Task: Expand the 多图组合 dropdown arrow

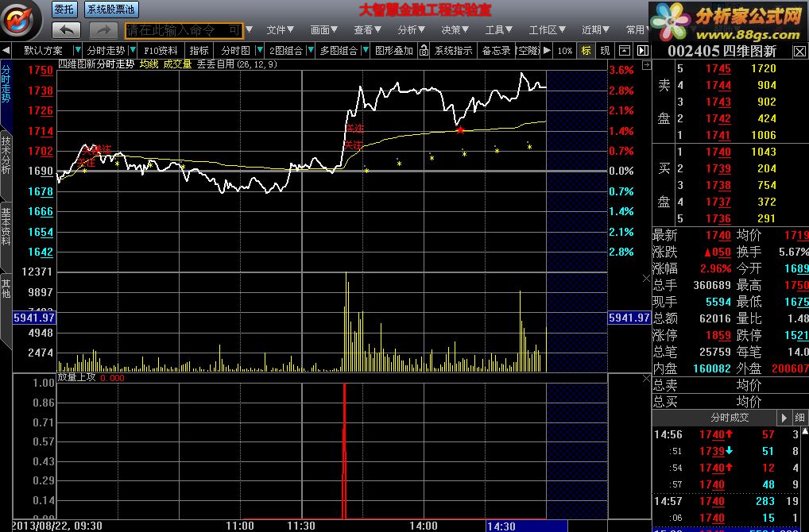Action: point(366,51)
